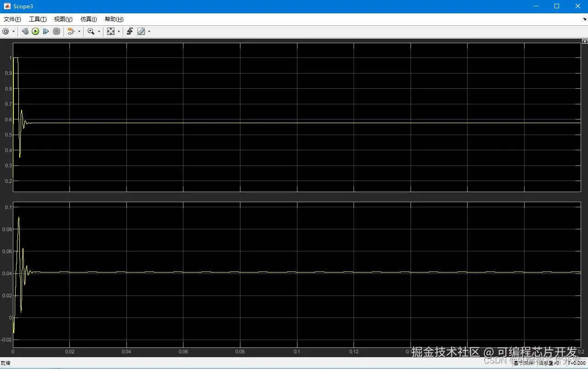Screen dimensions: 588x369
Task: Expand the dropdown beside the gear icon
Action: [13, 31]
